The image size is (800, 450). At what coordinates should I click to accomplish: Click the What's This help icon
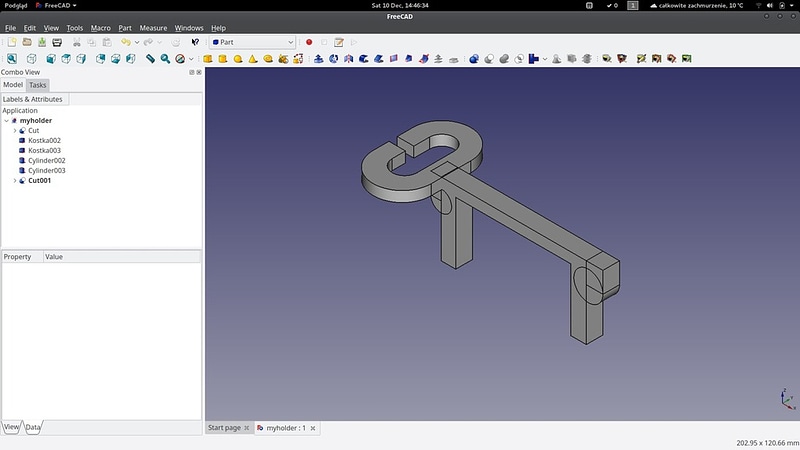[x=195, y=42]
